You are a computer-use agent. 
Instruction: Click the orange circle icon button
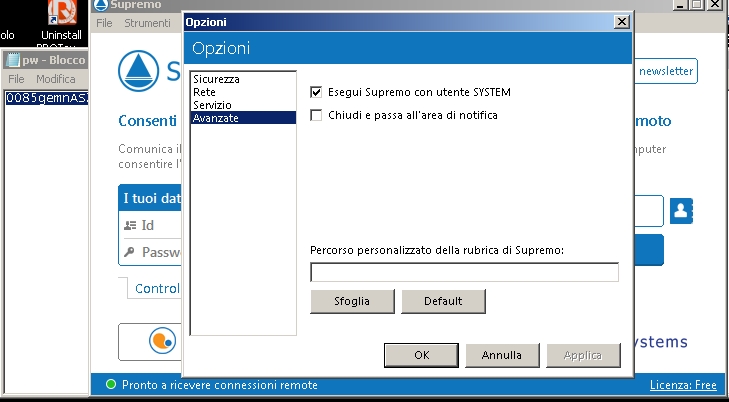(x=162, y=340)
